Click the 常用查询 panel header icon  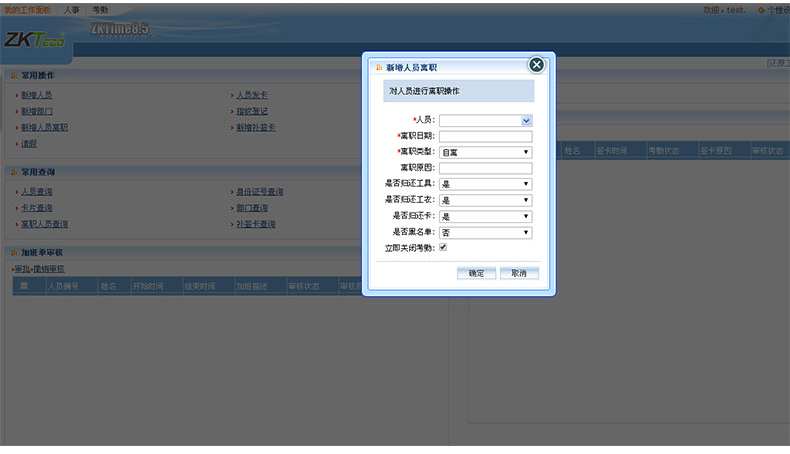pos(14,172)
